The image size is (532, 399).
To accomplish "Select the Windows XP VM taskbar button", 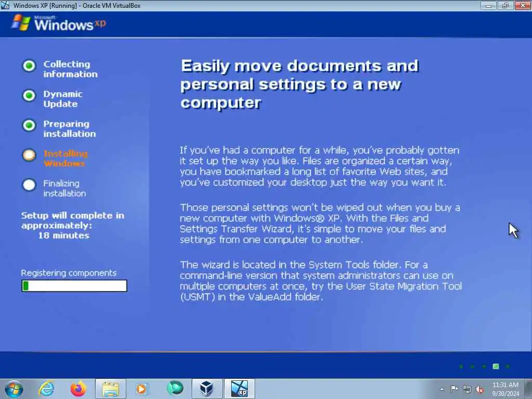I will click(239, 389).
